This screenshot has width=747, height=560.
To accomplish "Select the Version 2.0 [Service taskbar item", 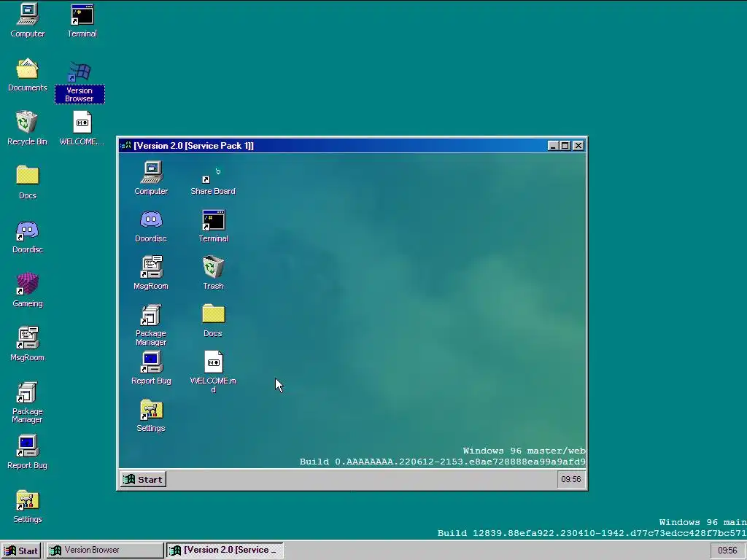I will [x=225, y=551].
